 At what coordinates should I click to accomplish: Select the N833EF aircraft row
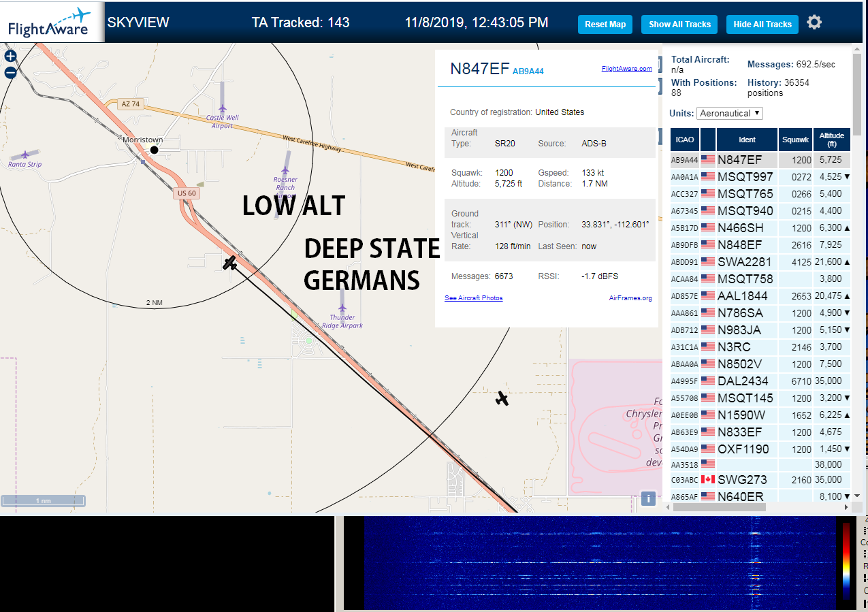pos(760,432)
